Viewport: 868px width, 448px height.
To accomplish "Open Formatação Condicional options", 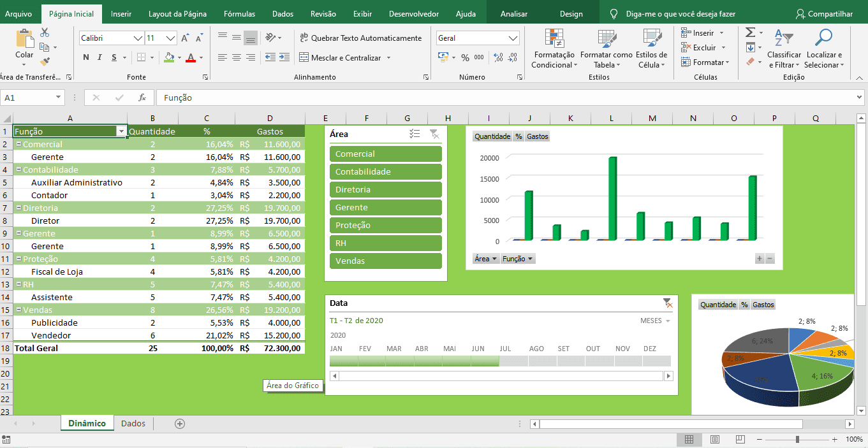I will pyautogui.click(x=554, y=51).
